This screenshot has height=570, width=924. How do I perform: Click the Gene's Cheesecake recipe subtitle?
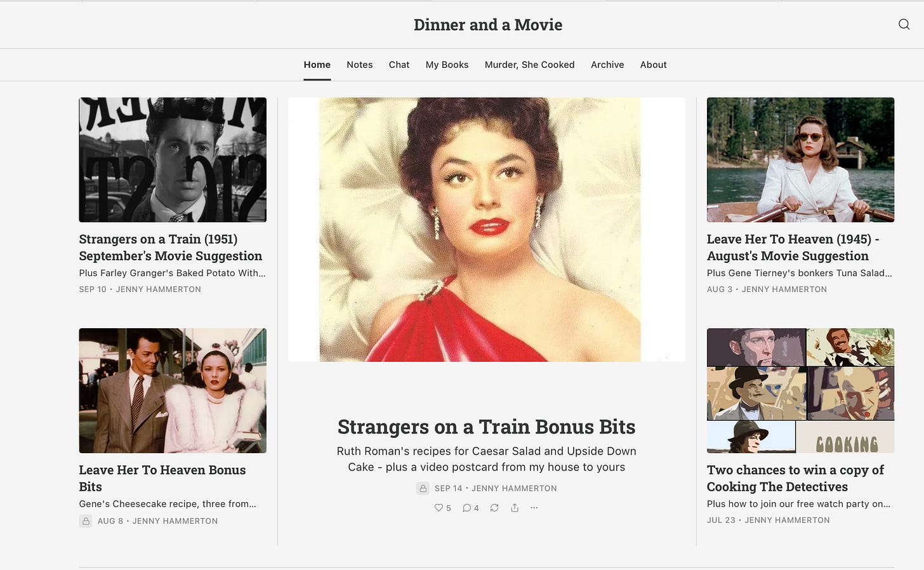(168, 504)
